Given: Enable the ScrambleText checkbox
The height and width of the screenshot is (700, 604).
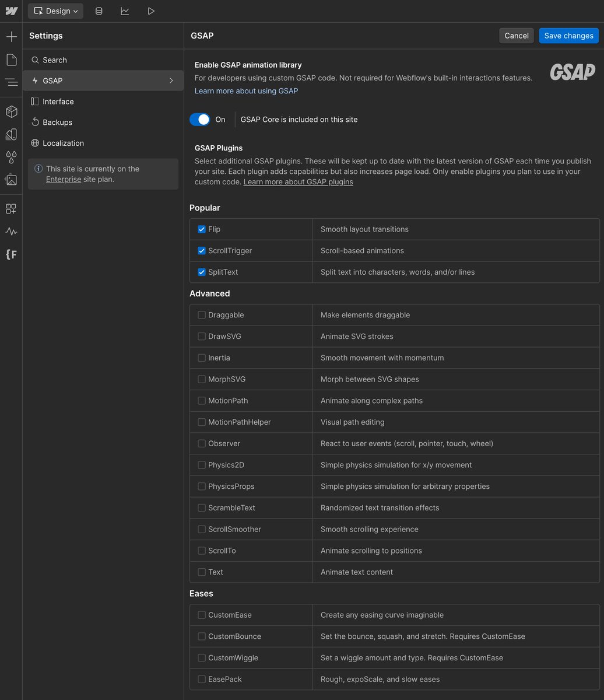Looking at the screenshot, I should 202,508.
